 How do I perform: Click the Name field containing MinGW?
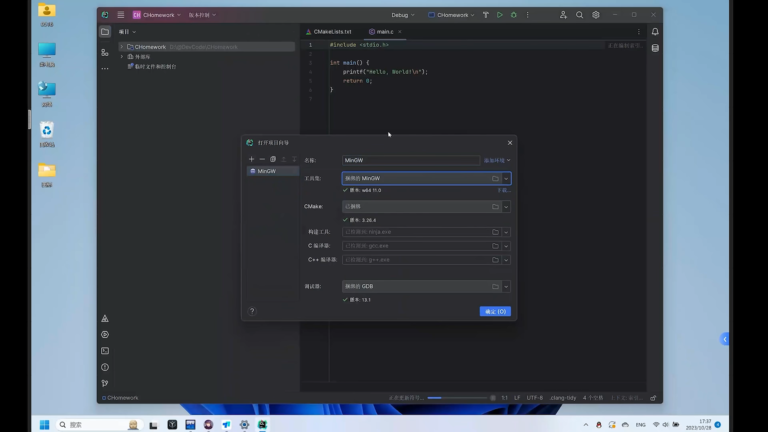[x=410, y=160]
